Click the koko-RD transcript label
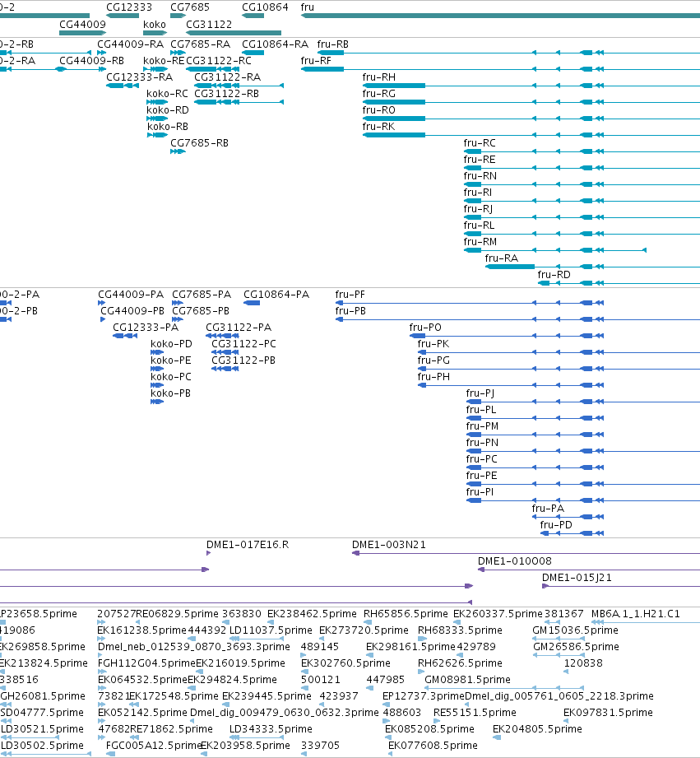The image size is (700, 758). 168,110
